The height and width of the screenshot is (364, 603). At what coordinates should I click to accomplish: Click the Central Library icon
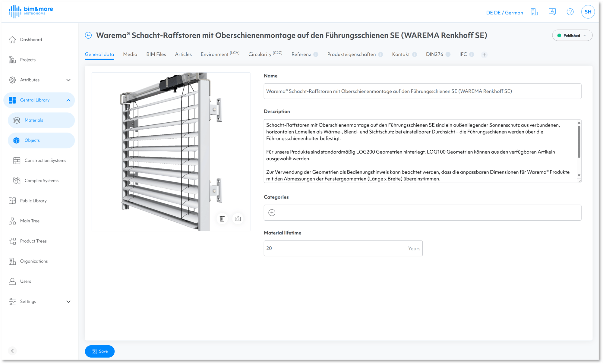click(x=12, y=100)
